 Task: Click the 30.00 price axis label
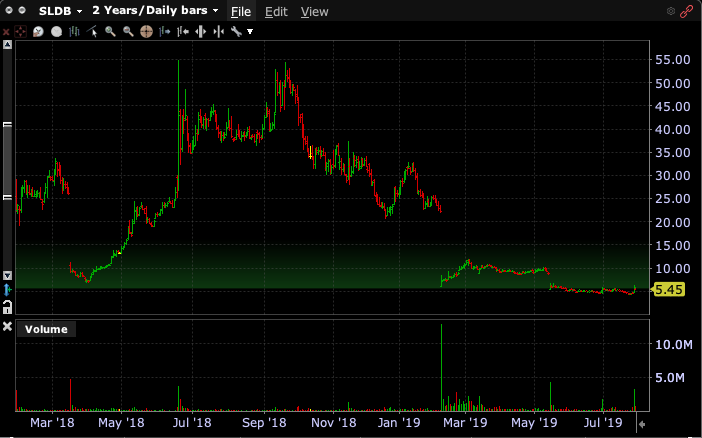pos(673,176)
